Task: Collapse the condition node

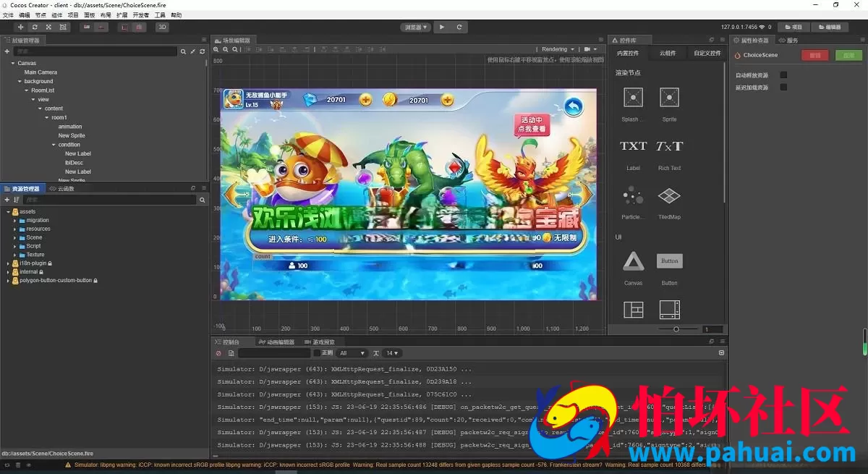Action: (x=54, y=145)
